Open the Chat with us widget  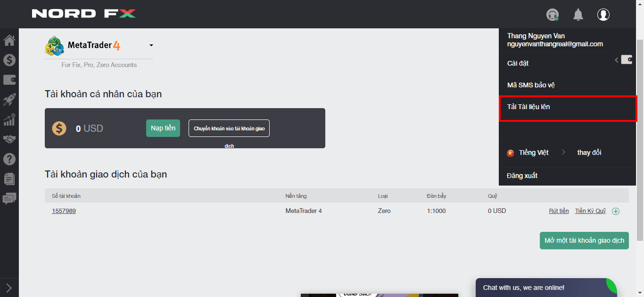(x=546, y=288)
